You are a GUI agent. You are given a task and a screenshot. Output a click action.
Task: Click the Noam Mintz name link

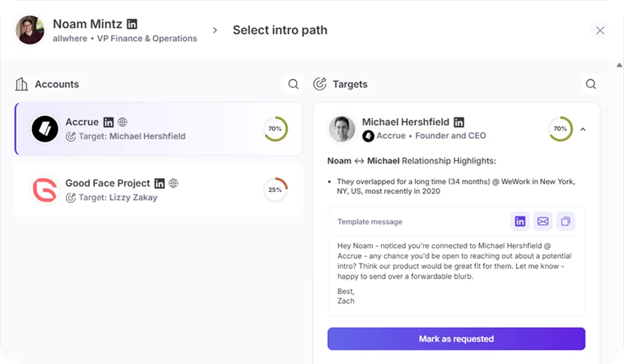pos(87,24)
